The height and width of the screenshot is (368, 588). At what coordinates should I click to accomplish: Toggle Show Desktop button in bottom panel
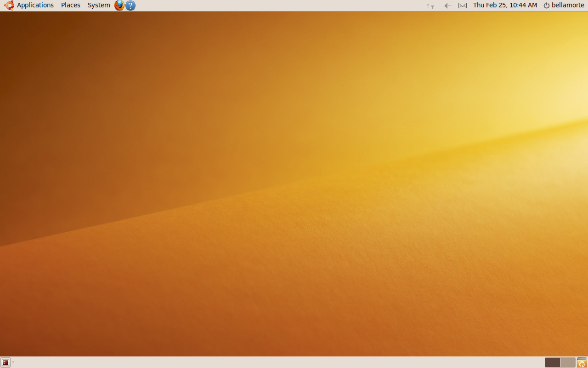click(6, 362)
